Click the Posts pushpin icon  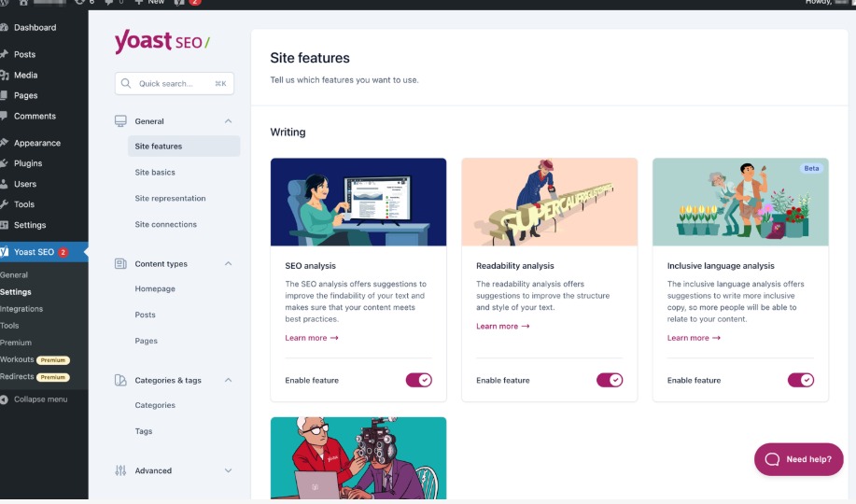click(4, 54)
